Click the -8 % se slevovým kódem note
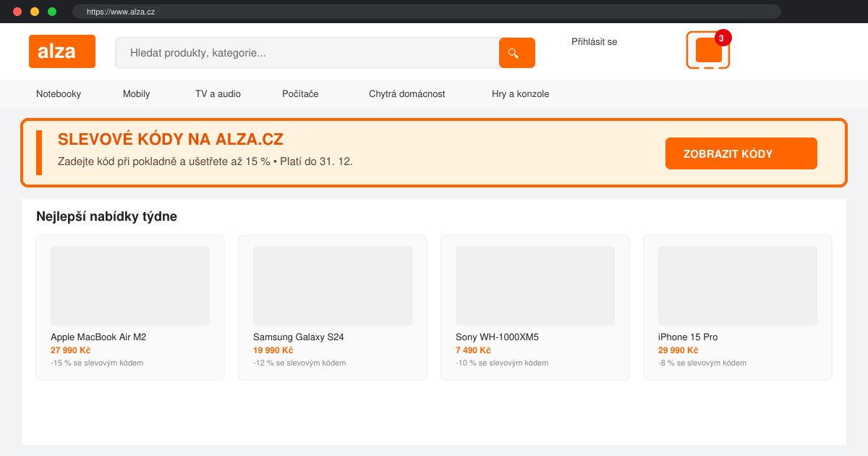This screenshot has width=868, height=456. click(x=702, y=363)
